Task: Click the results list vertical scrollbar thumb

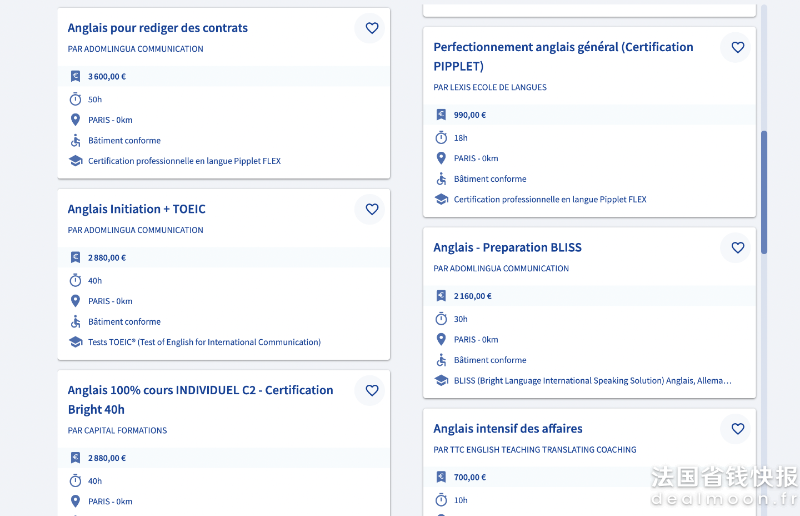Action: click(764, 192)
